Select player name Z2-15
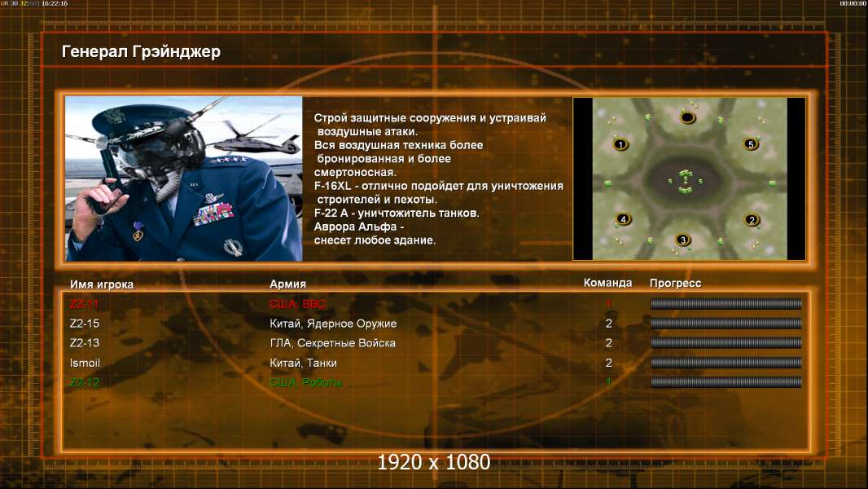Screen dimensions: 868x489 (85, 324)
